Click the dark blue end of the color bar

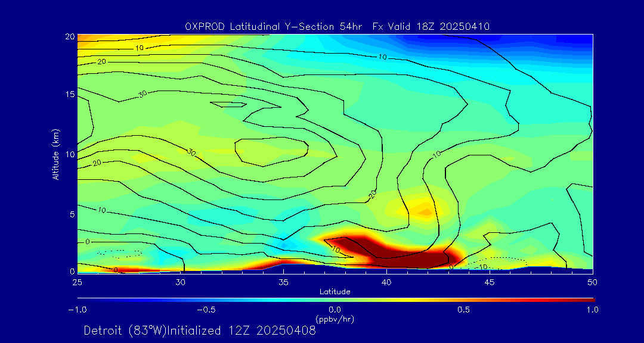point(82,300)
